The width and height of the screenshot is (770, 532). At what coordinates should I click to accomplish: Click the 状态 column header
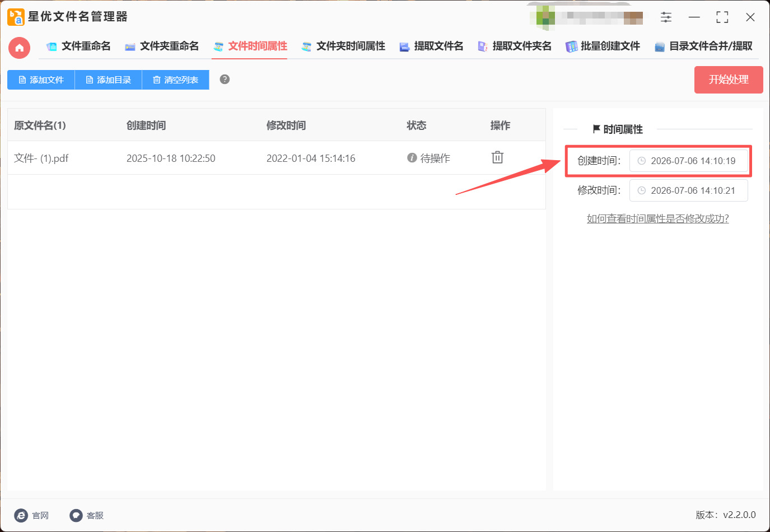[416, 125]
